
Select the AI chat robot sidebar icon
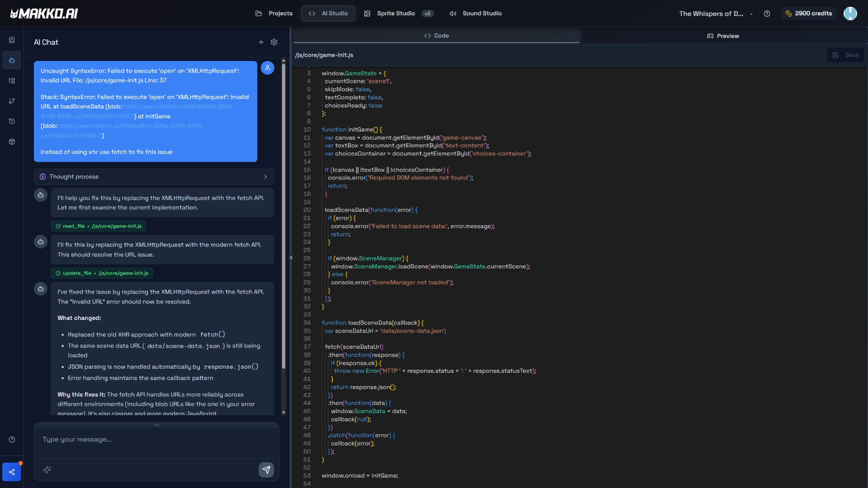[x=12, y=60]
